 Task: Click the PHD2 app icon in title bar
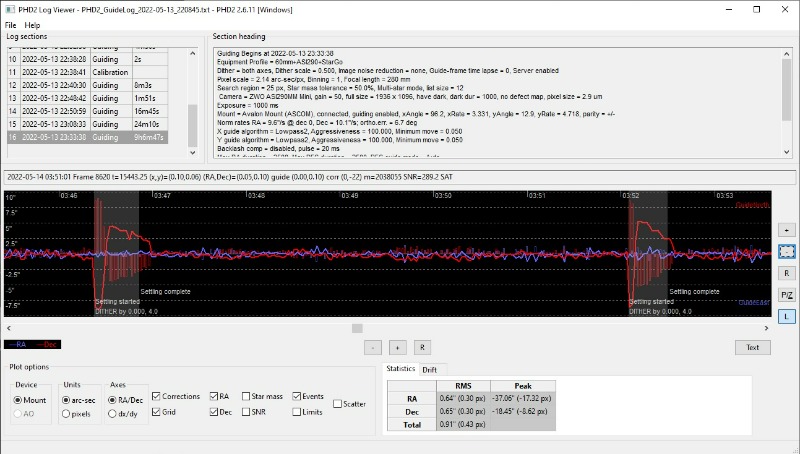point(10,10)
